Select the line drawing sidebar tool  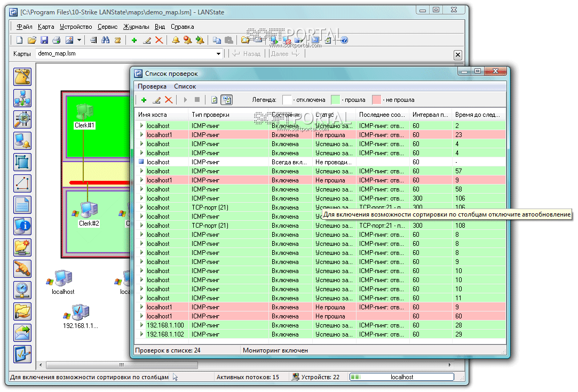(22, 184)
